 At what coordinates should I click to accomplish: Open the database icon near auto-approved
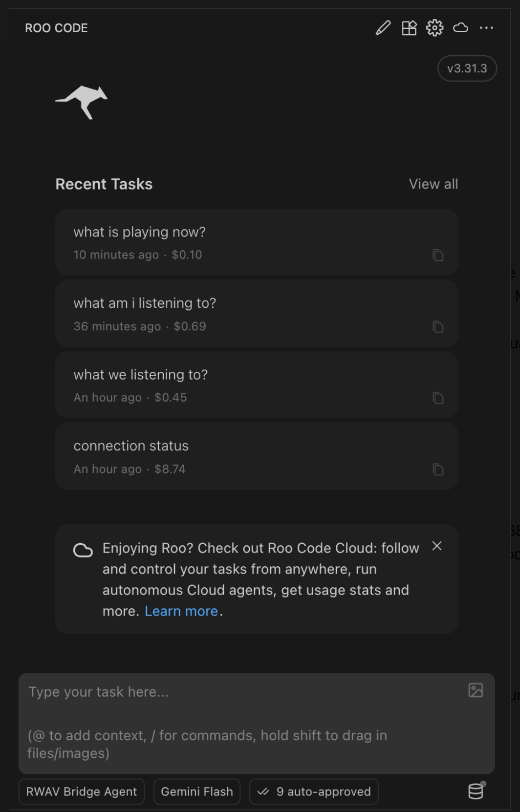[x=476, y=791]
